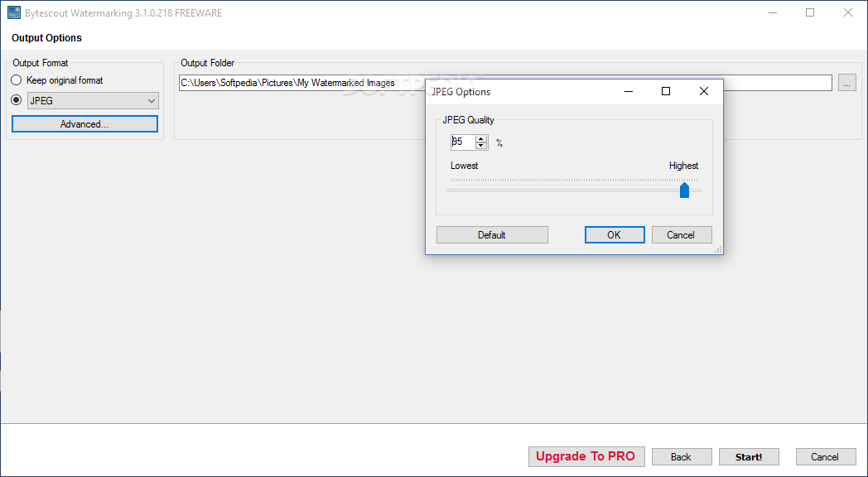This screenshot has width=868, height=477.
Task: Click the Highest label above the slider
Action: pos(683,166)
